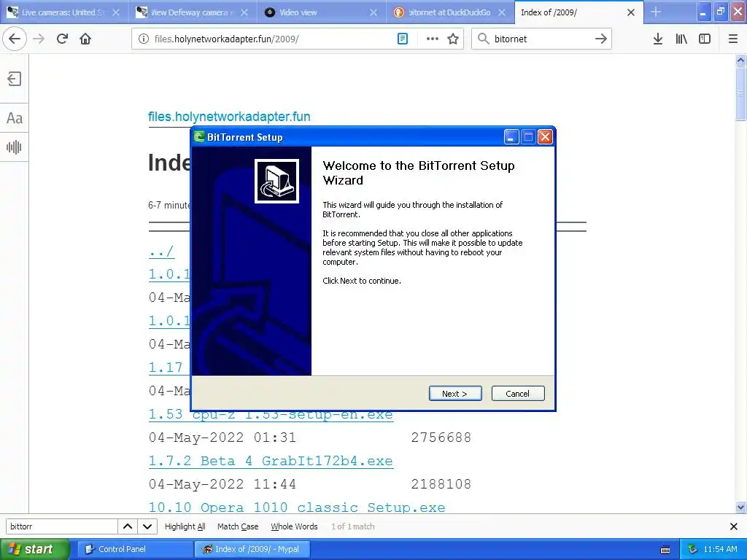Jump to previous find match arrow
The height and width of the screenshot is (560, 747).
[x=128, y=526]
